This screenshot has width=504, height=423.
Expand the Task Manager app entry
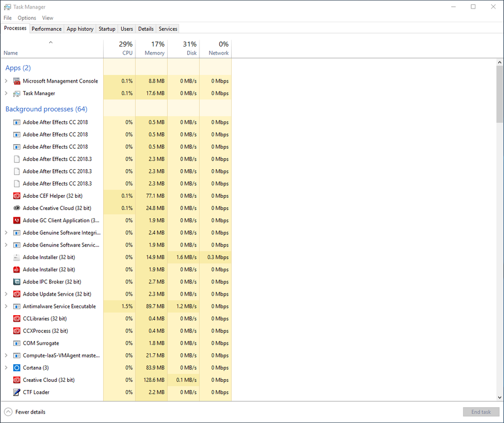[6, 93]
